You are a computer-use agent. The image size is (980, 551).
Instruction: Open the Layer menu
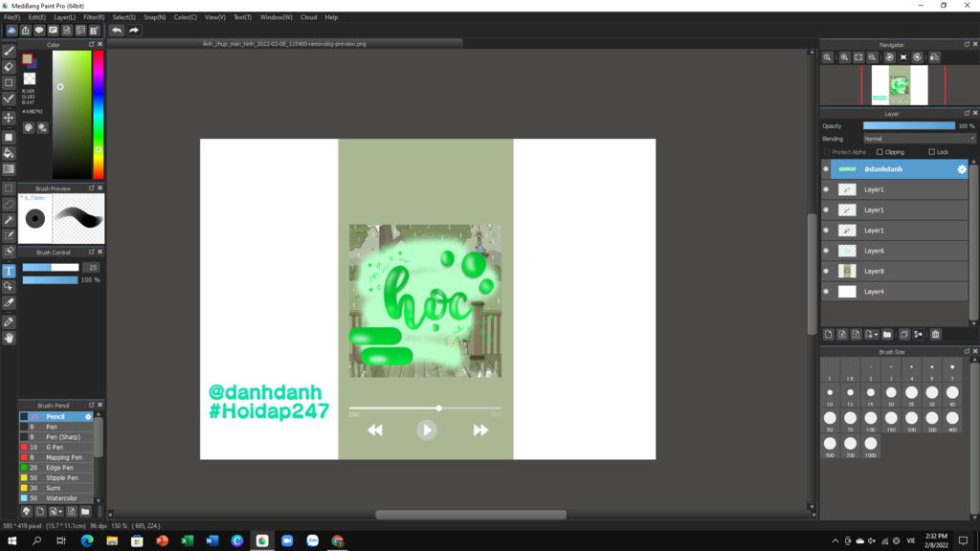pyautogui.click(x=64, y=17)
